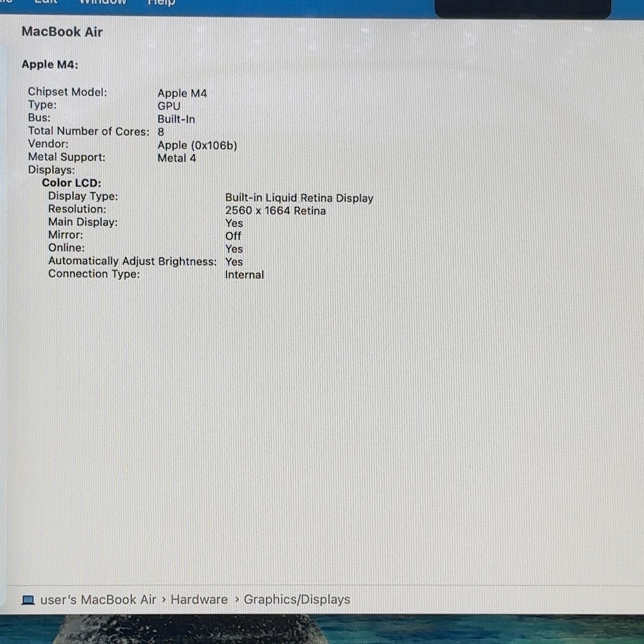Select the "Yes" value for Online
This screenshot has width=644, height=644.
[x=234, y=249]
